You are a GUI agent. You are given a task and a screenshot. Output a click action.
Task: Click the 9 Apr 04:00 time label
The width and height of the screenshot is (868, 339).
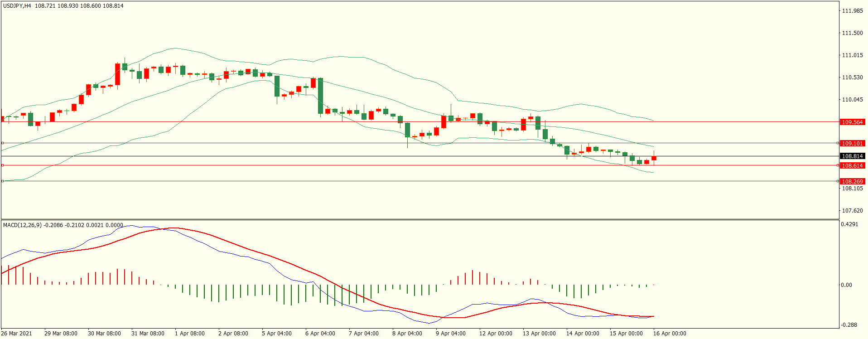[450, 334]
